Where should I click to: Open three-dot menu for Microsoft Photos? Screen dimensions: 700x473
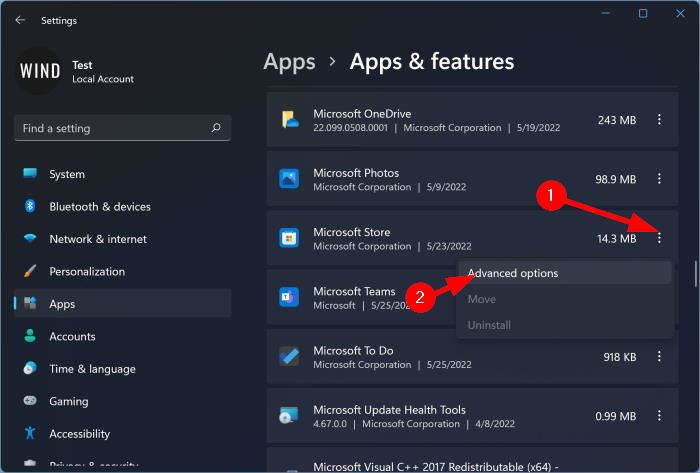[659, 179]
